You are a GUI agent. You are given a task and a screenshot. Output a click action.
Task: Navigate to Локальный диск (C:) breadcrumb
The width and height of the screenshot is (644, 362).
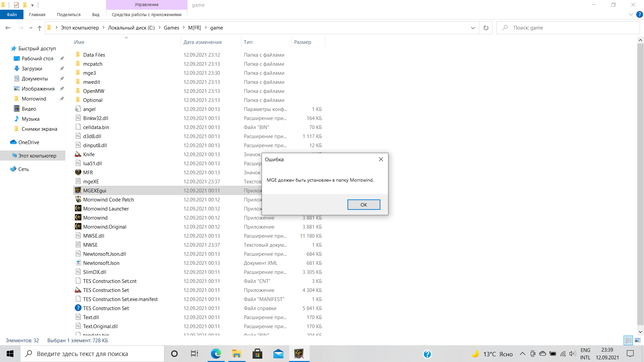[131, 28]
